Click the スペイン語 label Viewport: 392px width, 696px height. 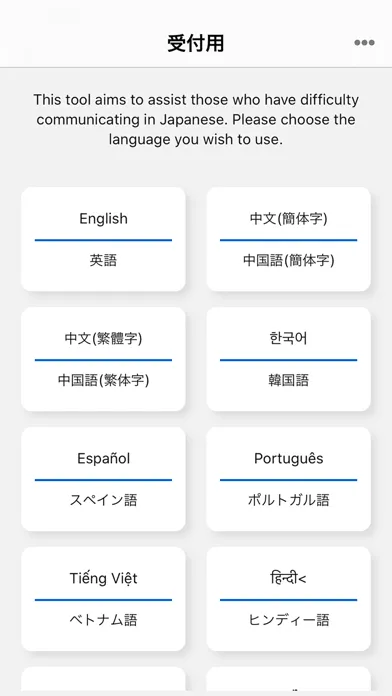coord(103,500)
